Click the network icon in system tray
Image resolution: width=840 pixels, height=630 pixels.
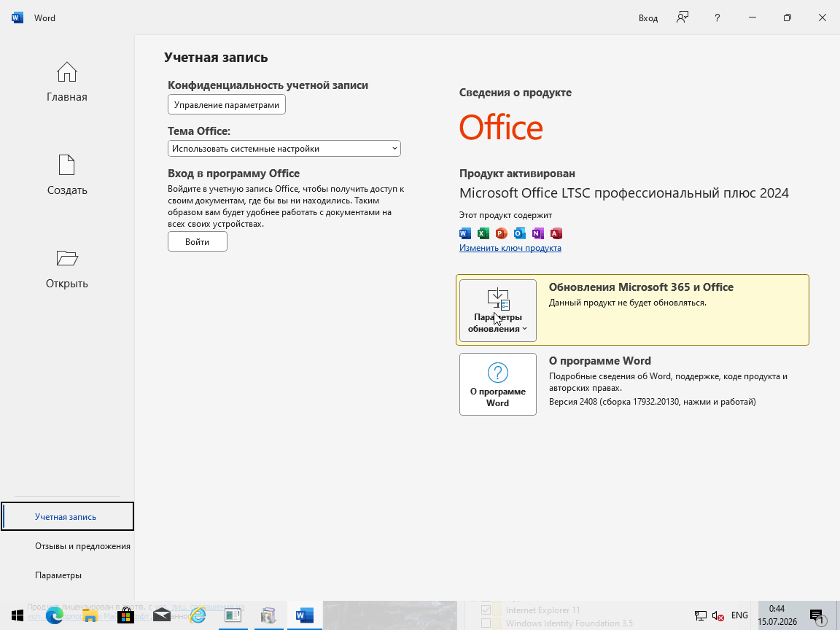(700, 615)
